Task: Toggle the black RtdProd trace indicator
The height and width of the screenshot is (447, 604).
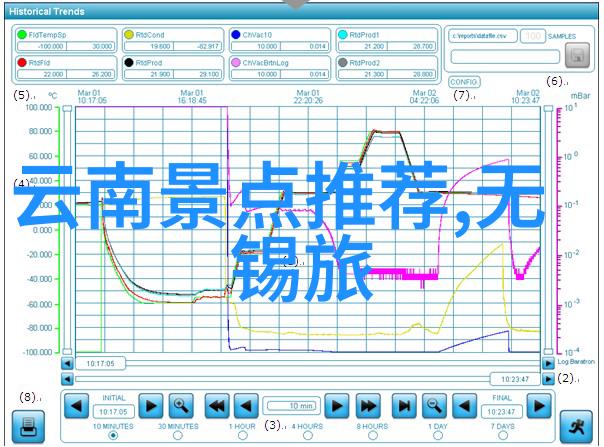Action: (129, 62)
